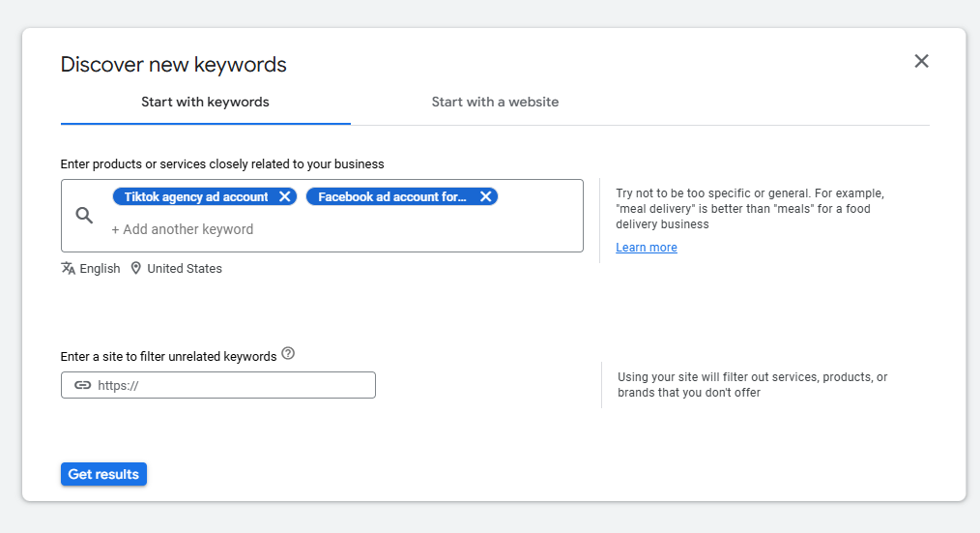Open help tooltip for site filter

(x=287, y=353)
